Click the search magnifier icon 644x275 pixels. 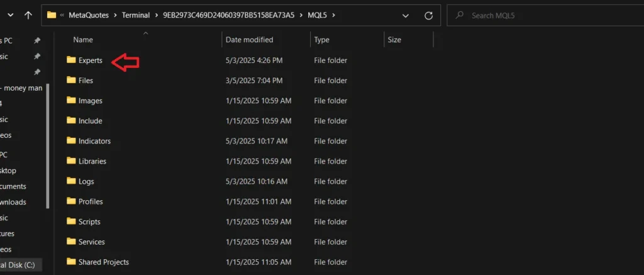point(460,15)
